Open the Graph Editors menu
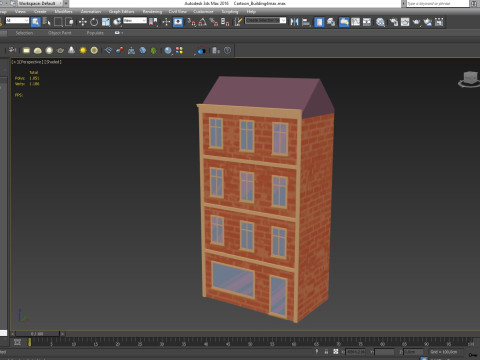Image resolution: width=480 pixels, height=360 pixels. point(121,12)
